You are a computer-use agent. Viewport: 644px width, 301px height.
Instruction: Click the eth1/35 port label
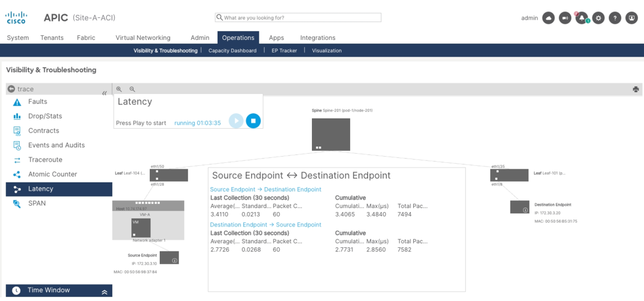point(498,166)
